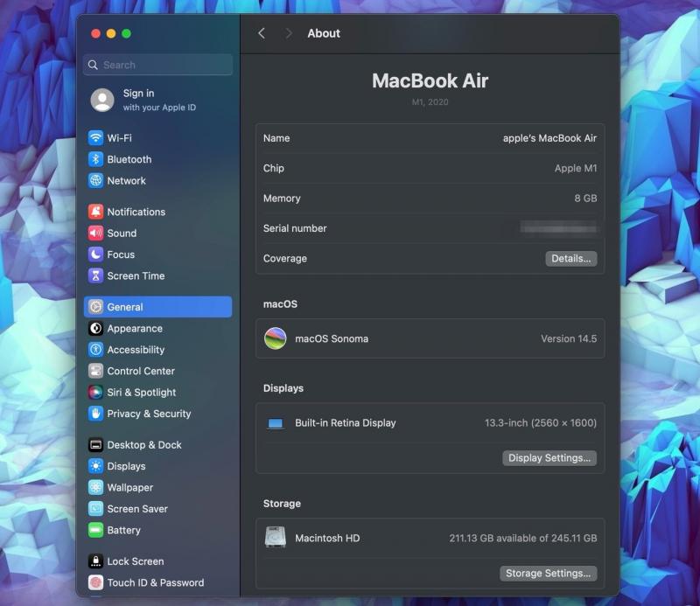Open Coverage Details button

[571, 258]
